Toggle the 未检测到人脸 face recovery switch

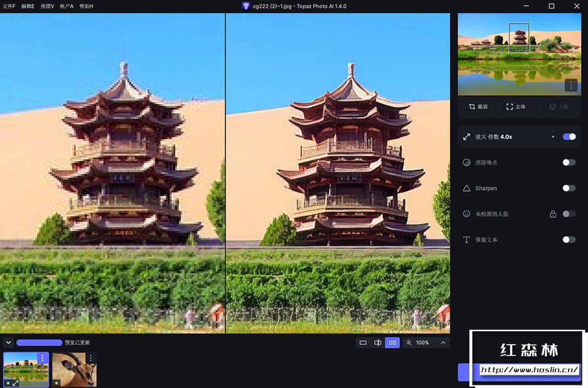click(569, 214)
